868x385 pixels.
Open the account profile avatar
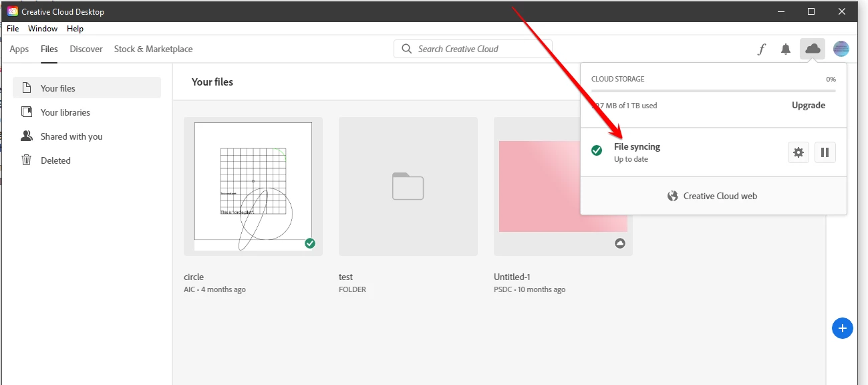pyautogui.click(x=841, y=49)
